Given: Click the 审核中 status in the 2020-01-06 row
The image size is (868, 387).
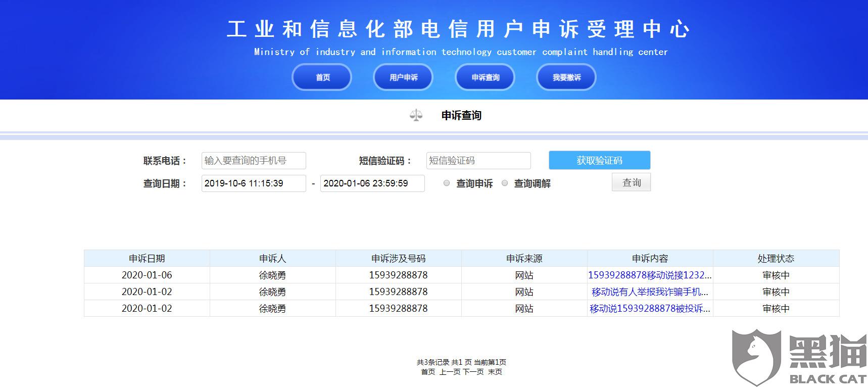Looking at the screenshot, I should 776,275.
